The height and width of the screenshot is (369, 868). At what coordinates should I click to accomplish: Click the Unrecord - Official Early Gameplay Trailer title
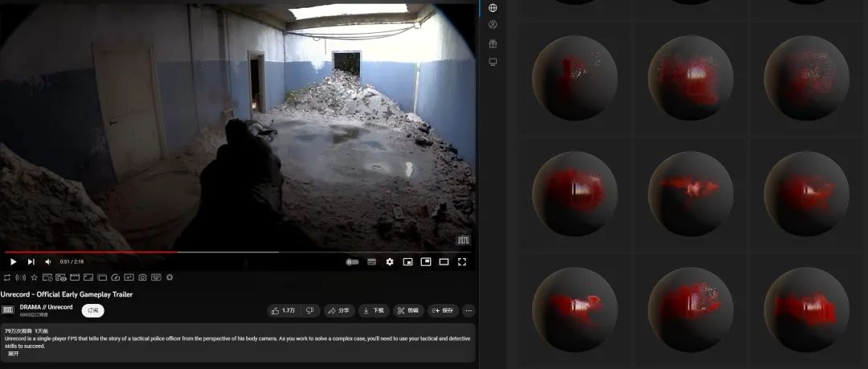(67, 294)
